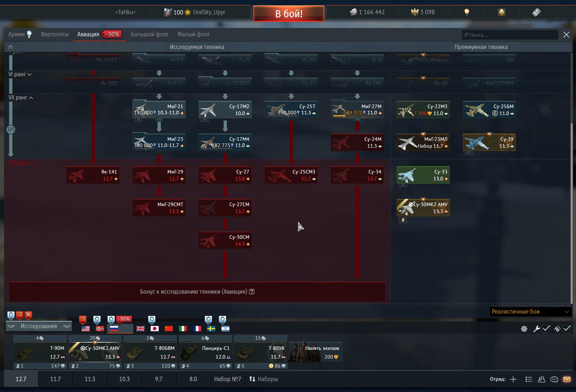Open the Battle Pass BP icon
Viewport: 576px width, 392px height.
(536, 12)
